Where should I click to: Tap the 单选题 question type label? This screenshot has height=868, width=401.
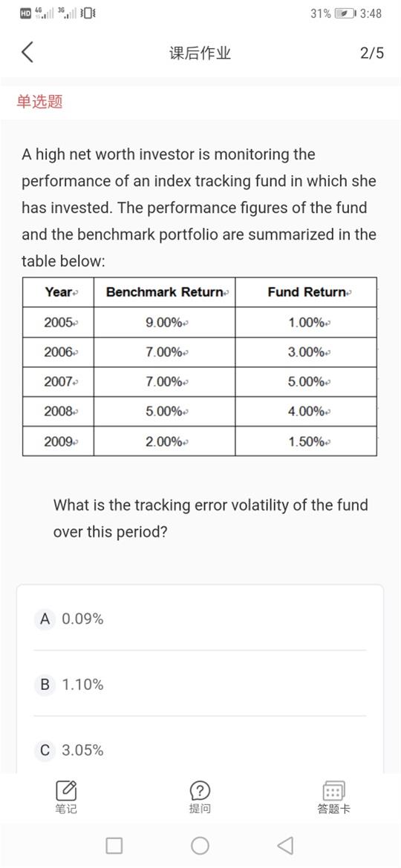tap(40, 102)
